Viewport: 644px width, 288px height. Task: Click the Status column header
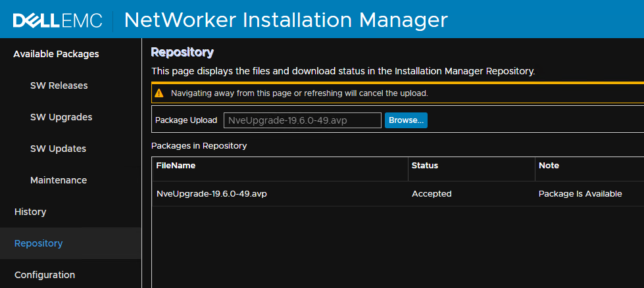click(425, 166)
